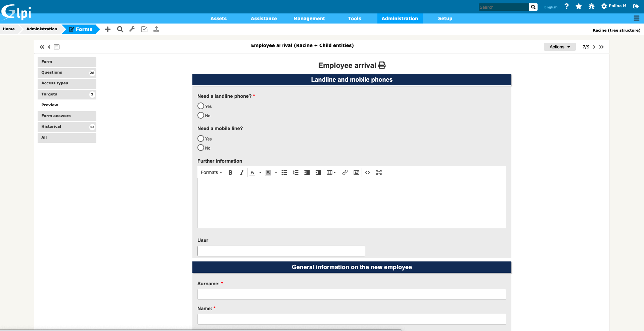
Task: Open the help question mark icon
Action: tap(566, 6)
